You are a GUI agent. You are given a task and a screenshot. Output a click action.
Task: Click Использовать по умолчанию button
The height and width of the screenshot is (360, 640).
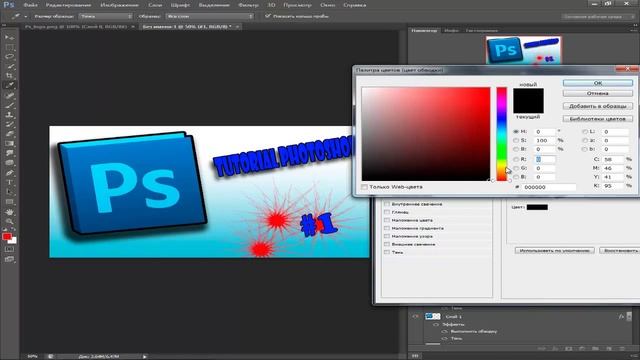tap(554, 250)
